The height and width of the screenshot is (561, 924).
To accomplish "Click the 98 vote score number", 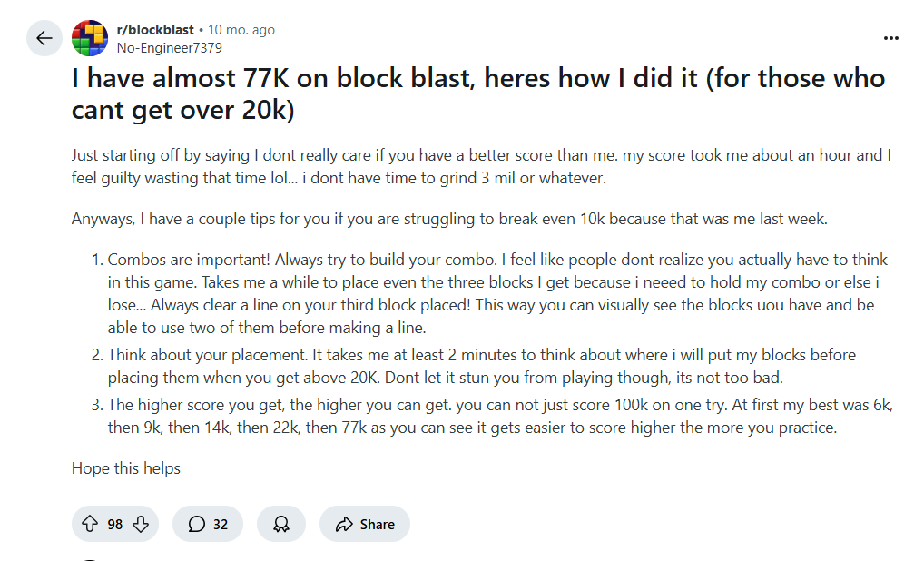I will coord(115,524).
